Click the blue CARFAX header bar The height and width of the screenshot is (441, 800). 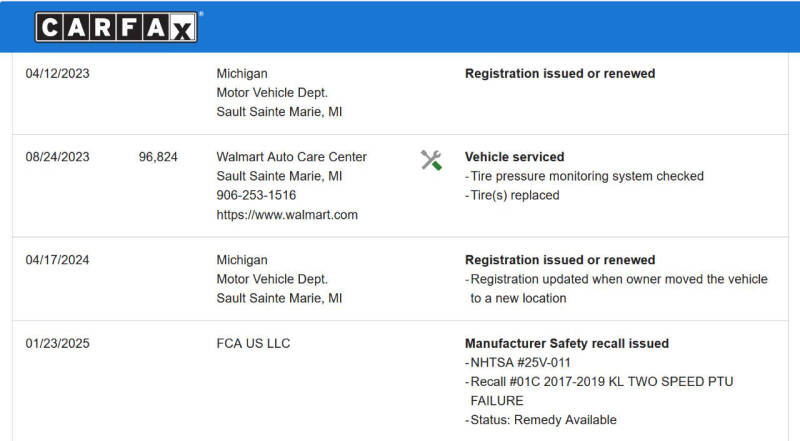[x=400, y=27]
